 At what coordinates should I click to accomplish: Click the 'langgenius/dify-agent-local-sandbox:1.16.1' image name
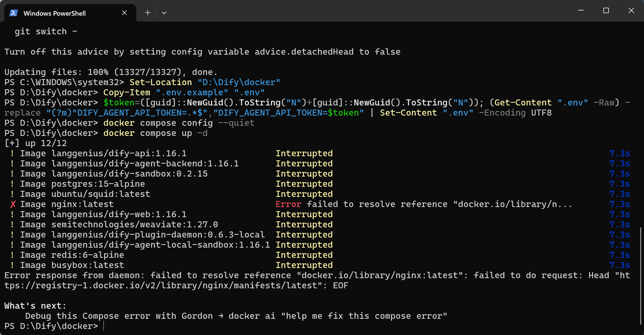click(161, 245)
